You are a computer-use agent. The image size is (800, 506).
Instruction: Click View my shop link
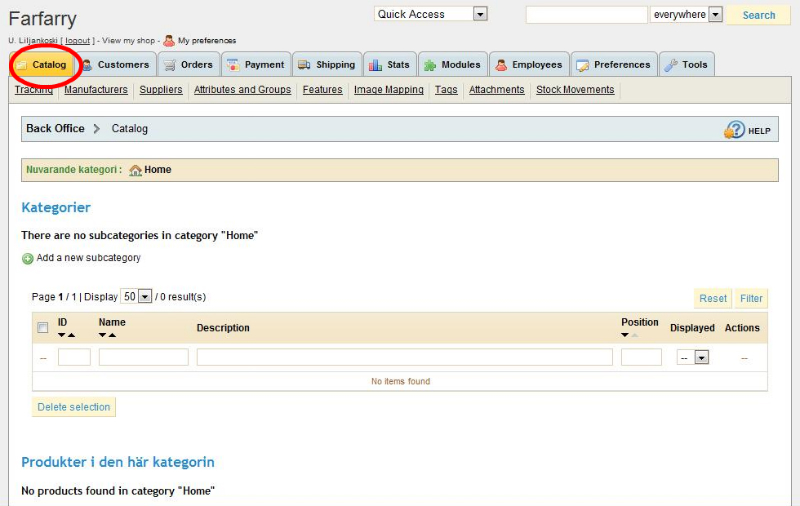pyautogui.click(x=128, y=40)
